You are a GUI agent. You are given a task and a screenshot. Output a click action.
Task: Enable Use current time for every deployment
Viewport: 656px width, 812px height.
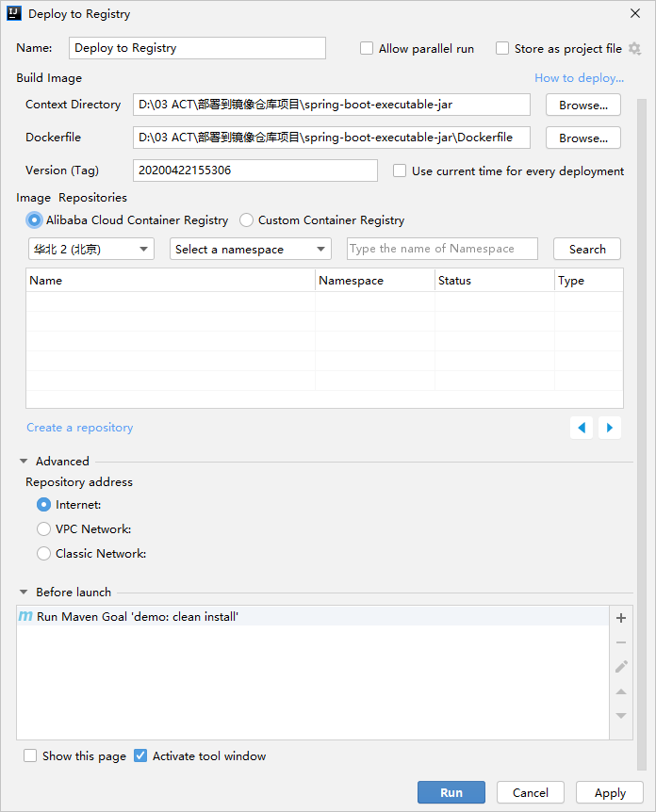[x=400, y=171]
